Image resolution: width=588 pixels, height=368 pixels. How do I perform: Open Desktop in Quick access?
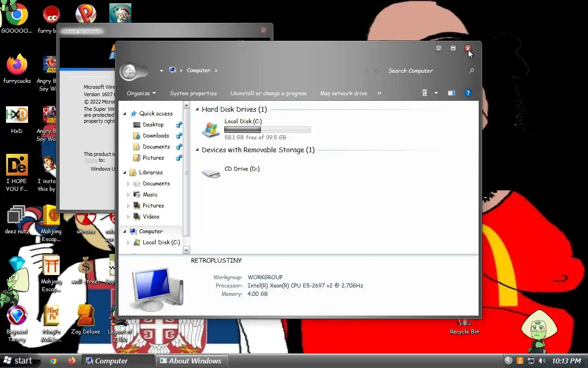tap(153, 125)
